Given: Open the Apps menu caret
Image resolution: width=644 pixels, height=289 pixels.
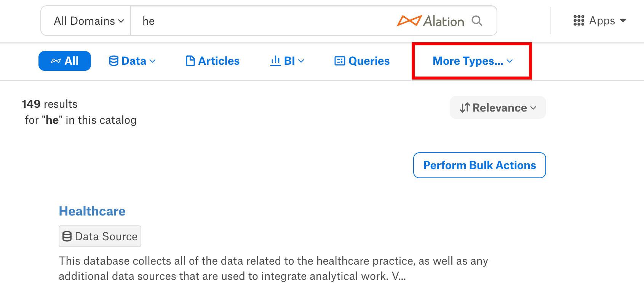Looking at the screenshot, I should 623,21.
